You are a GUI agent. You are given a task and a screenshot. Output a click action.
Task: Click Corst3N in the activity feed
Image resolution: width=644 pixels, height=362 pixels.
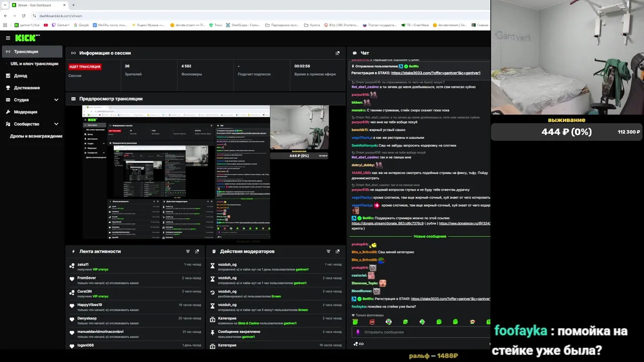(x=85, y=292)
